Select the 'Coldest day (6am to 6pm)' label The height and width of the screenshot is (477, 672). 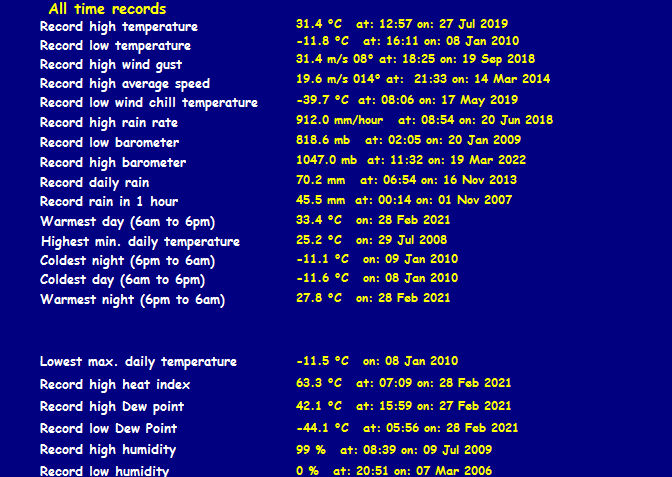[123, 280]
